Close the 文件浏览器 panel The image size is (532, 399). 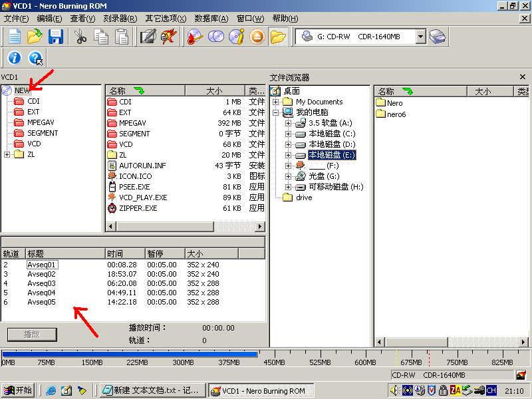point(523,78)
